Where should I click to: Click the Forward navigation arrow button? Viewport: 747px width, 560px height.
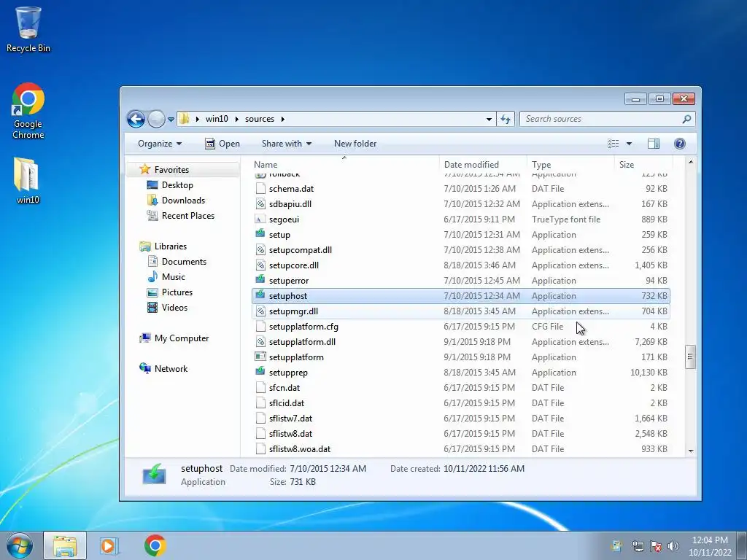coord(156,119)
